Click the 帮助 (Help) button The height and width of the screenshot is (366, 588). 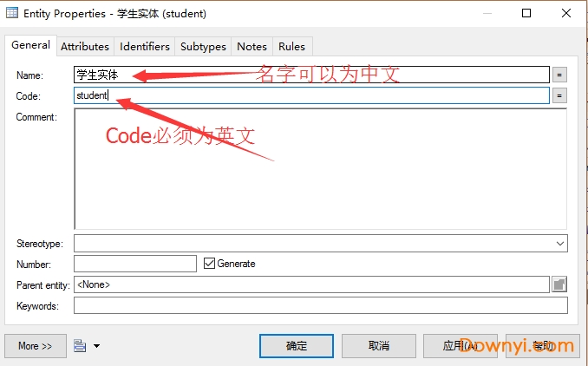542,346
